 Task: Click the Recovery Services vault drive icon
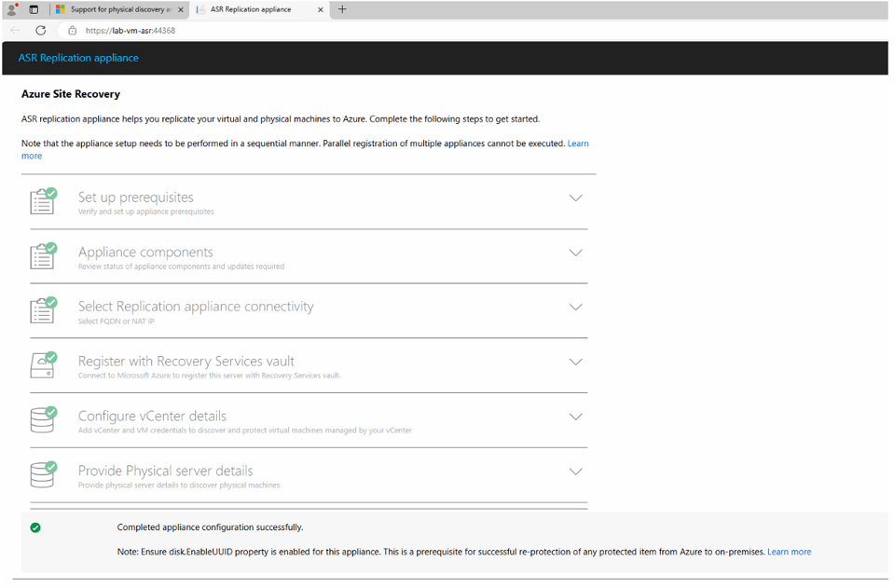43,364
